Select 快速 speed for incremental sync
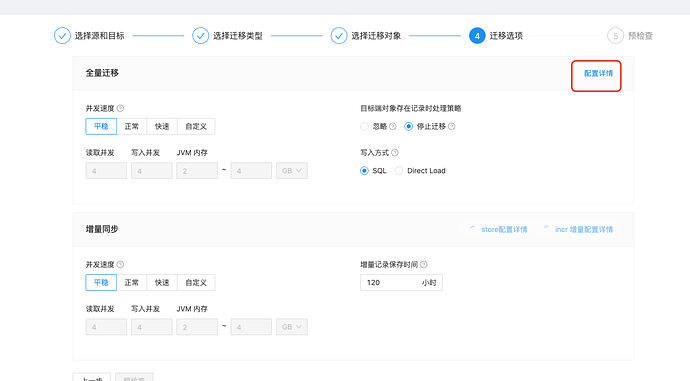Viewport: 690px width, 381px height. [x=162, y=282]
